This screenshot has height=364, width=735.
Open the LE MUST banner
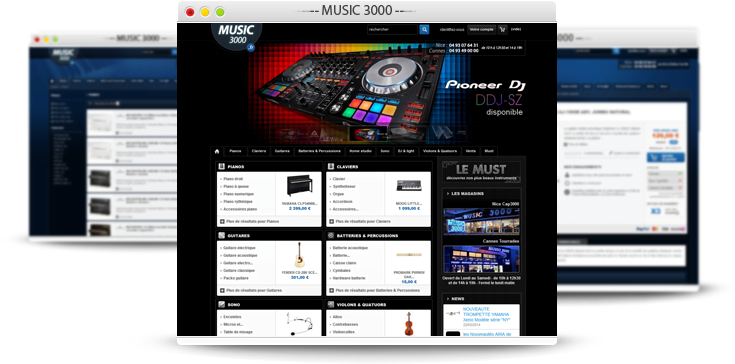point(481,172)
